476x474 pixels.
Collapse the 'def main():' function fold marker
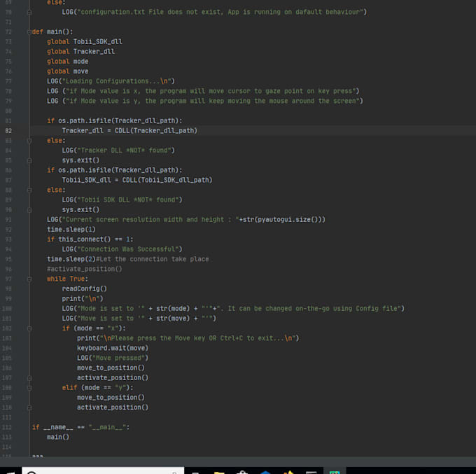point(29,32)
